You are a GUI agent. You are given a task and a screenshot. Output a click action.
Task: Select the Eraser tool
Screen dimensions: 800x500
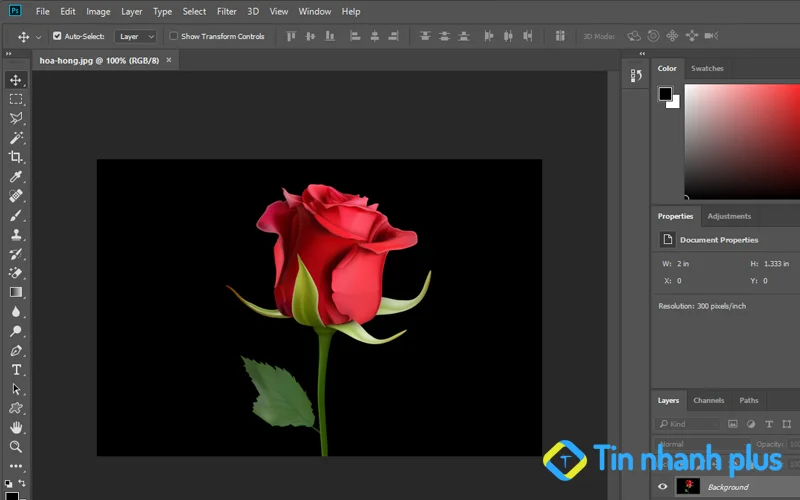pos(16,273)
